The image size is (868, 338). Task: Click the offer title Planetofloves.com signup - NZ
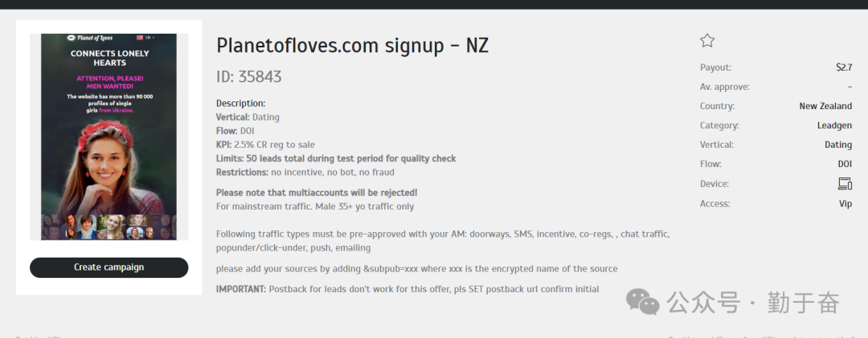pos(352,46)
